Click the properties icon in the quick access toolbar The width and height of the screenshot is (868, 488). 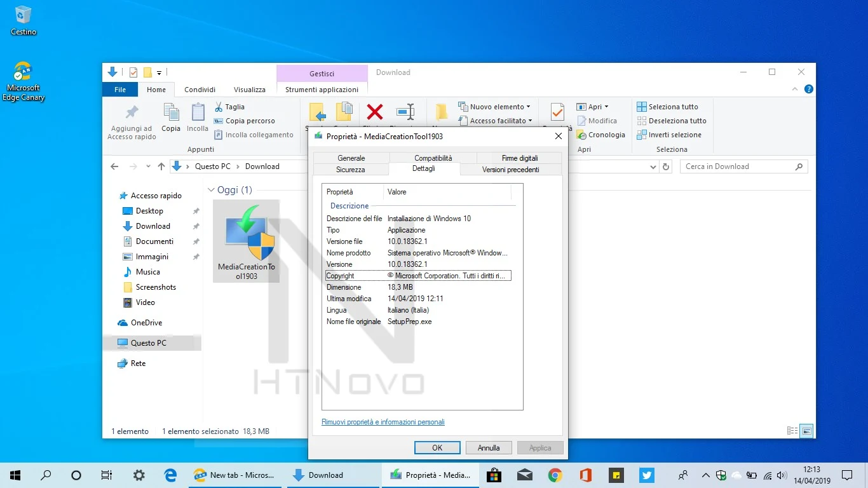coord(133,72)
